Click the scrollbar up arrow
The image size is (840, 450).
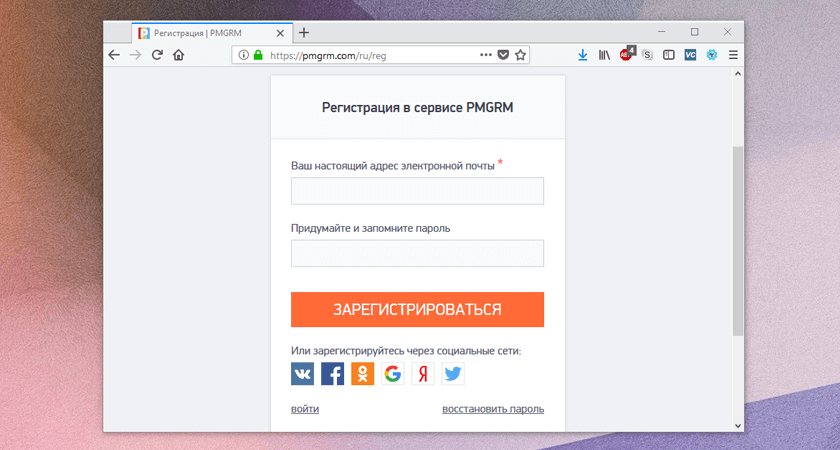[x=738, y=73]
